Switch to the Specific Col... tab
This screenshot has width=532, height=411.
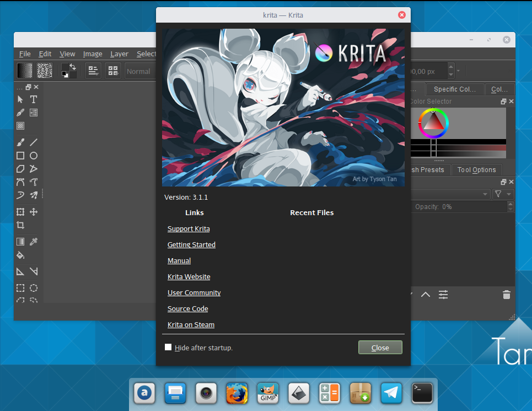[455, 89]
